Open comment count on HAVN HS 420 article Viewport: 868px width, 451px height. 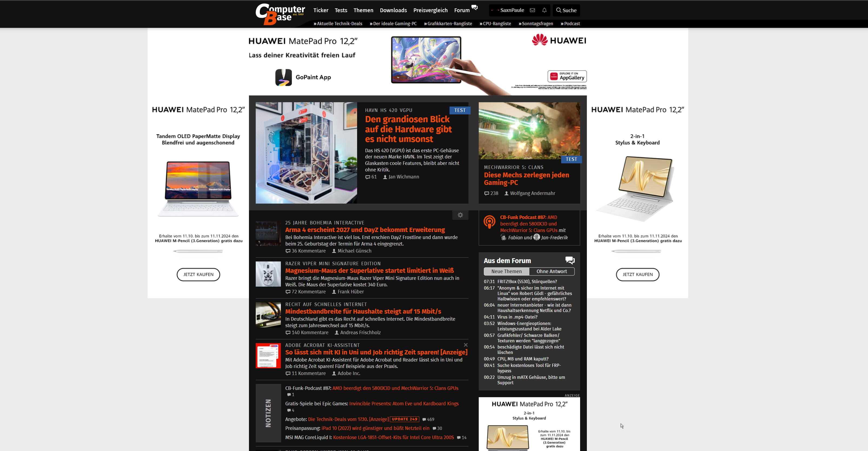pos(371,177)
